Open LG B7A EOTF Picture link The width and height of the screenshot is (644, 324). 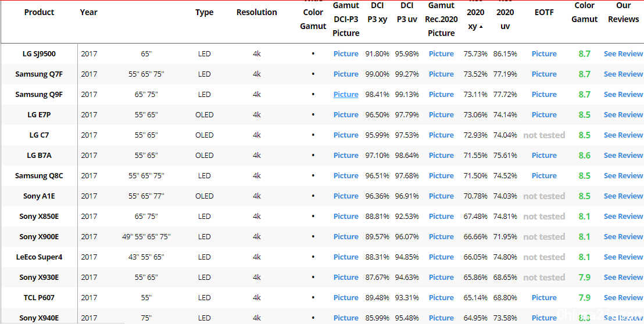pyautogui.click(x=544, y=156)
